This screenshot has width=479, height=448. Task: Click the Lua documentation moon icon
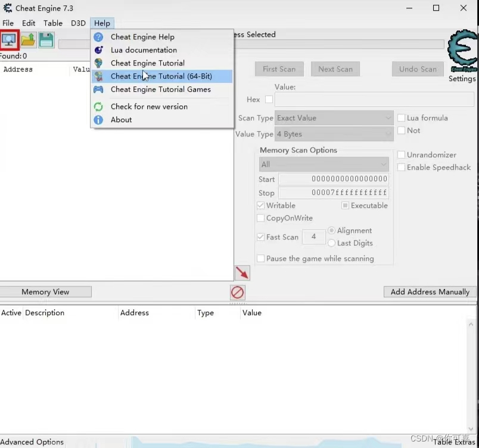[98, 50]
